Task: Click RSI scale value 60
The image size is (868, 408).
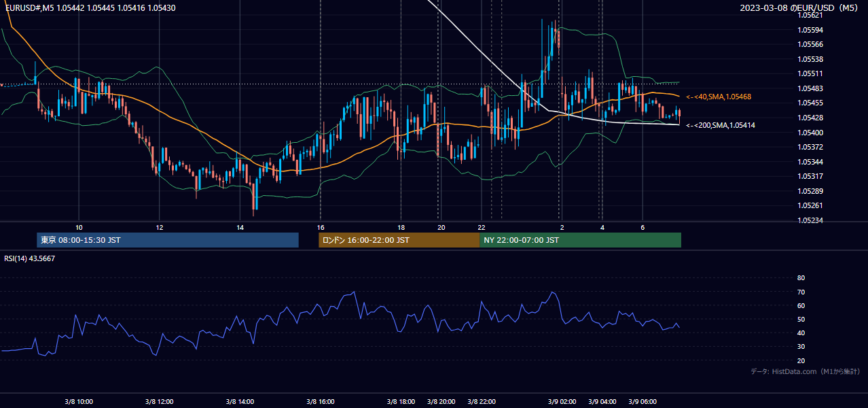Action: pyautogui.click(x=801, y=305)
